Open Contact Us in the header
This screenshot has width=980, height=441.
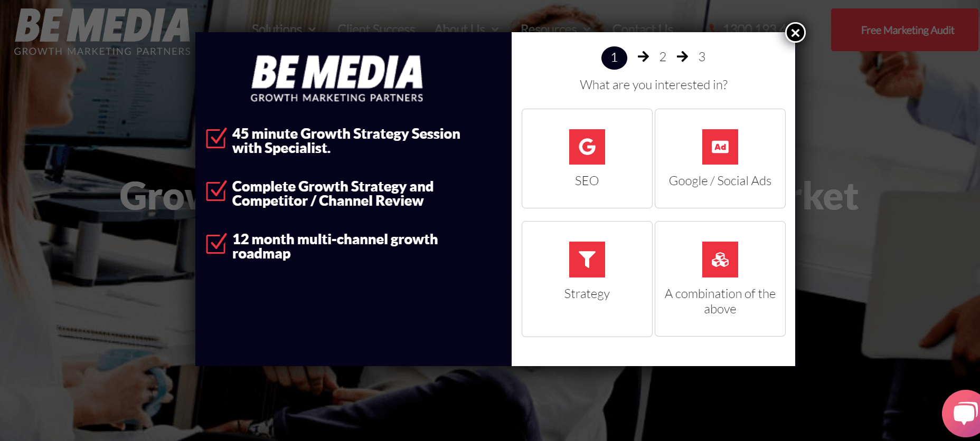pos(643,28)
